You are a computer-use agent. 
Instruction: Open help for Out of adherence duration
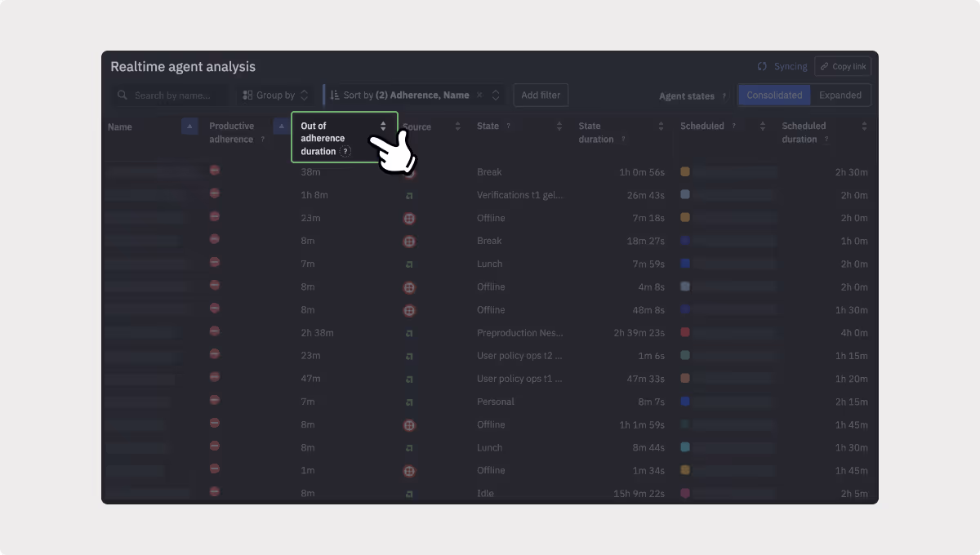point(345,151)
